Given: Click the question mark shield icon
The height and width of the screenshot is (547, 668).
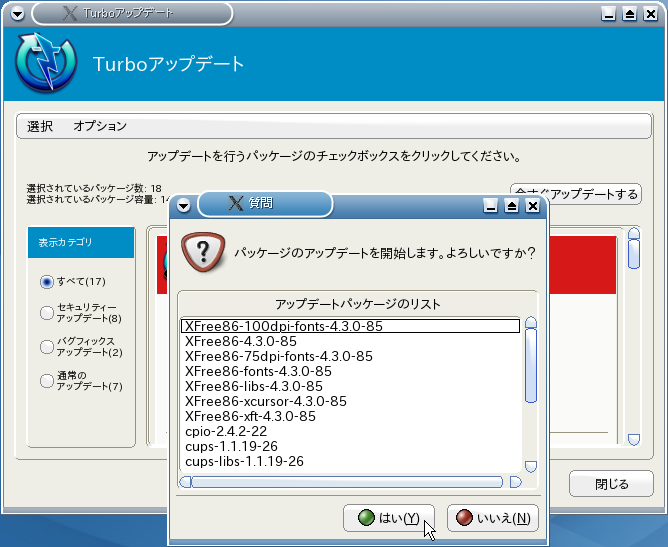Looking at the screenshot, I should pos(203,252).
